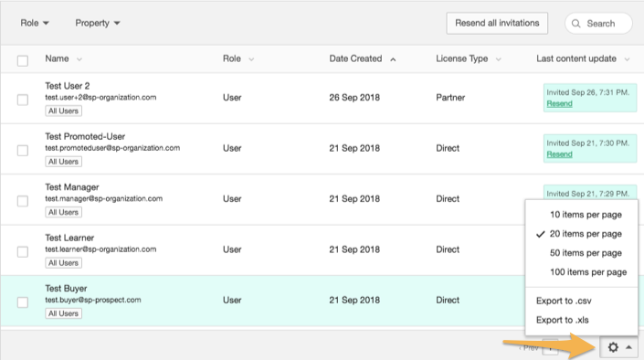
Task: Select the Test Manager row checkbox
Action: coord(23,201)
